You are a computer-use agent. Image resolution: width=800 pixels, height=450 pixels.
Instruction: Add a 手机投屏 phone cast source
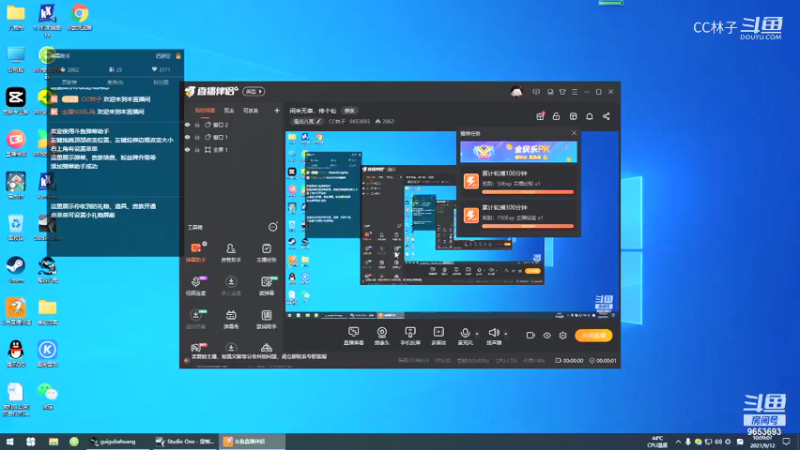pos(410,336)
